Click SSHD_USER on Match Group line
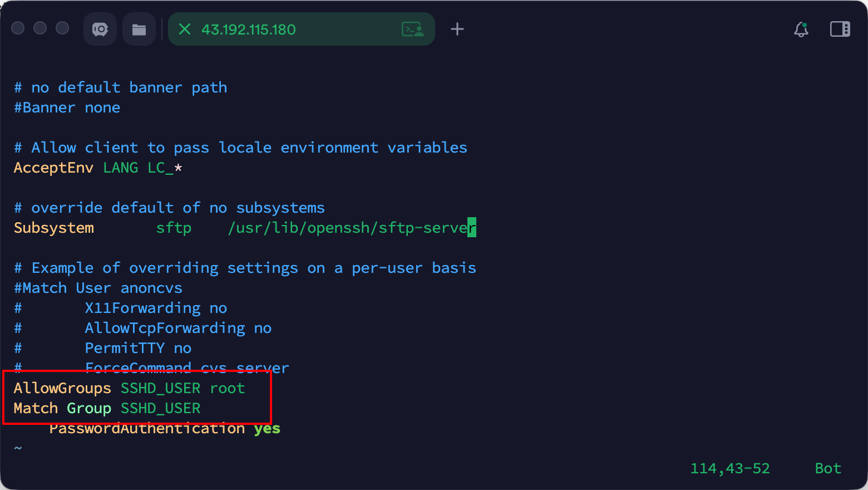This screenshot has width=868, height=490. point(160,409)
